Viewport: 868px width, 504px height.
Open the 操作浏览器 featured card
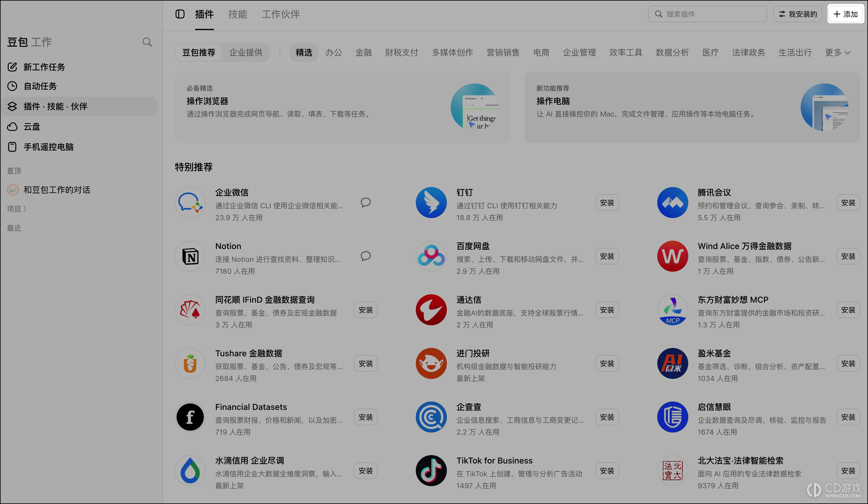(342, 107)
